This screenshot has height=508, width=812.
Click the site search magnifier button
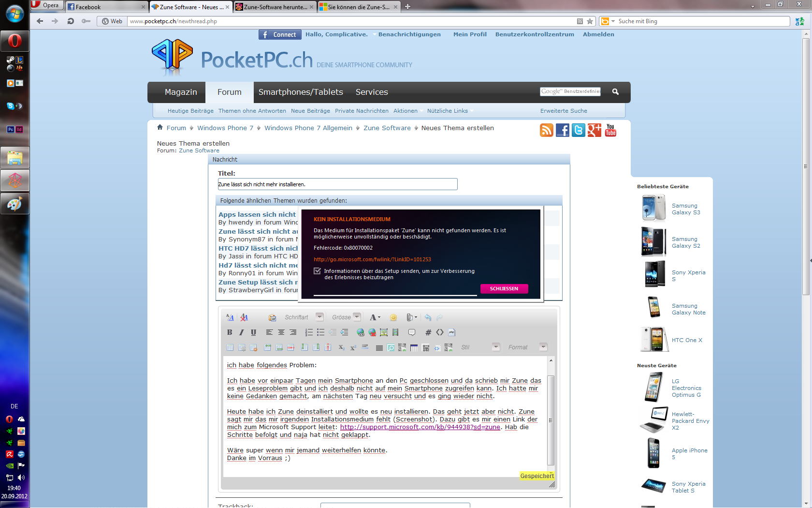615,91
